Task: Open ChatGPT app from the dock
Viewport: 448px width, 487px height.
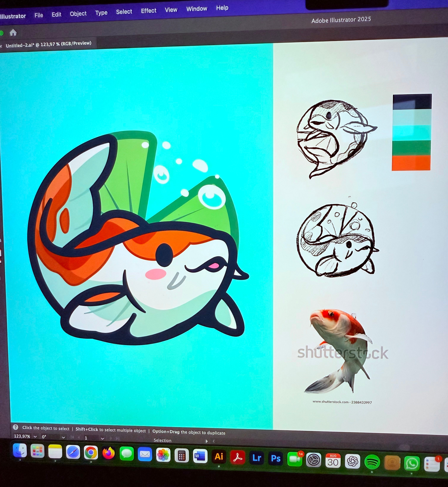Action: coord(353,461)
